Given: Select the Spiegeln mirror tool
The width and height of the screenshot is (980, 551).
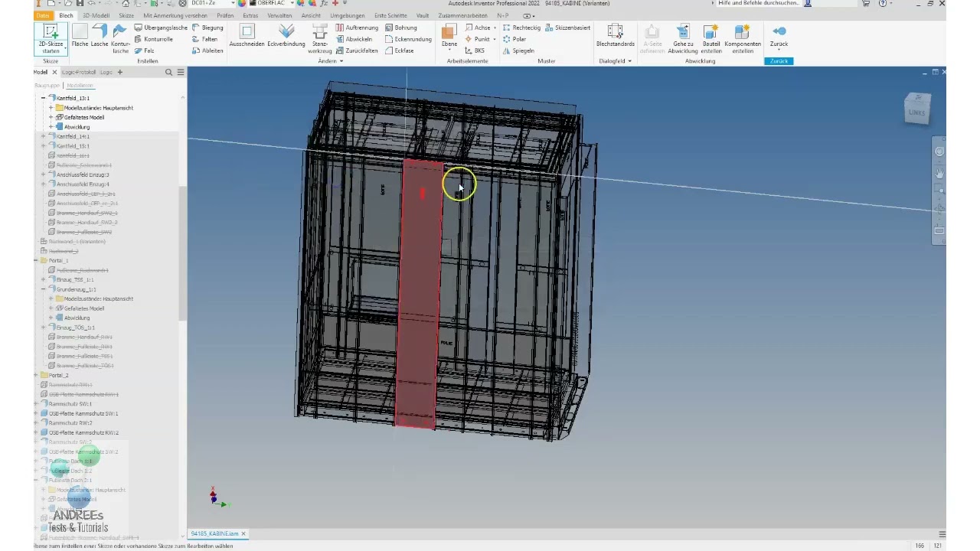Looking at the screenshot, I should click(518, 51).
